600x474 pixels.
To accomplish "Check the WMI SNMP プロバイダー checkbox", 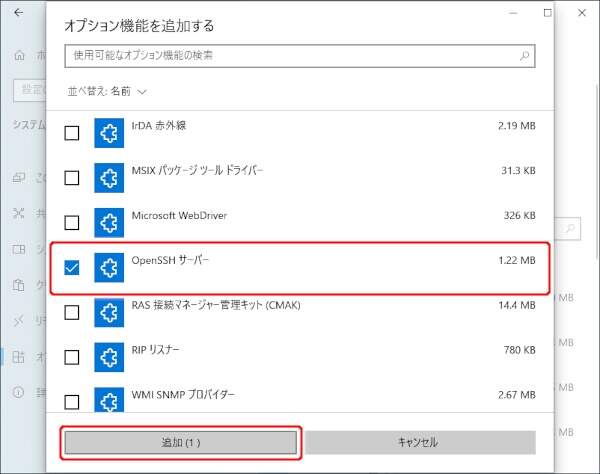I will pyautogui.click(x=72, y=402).
